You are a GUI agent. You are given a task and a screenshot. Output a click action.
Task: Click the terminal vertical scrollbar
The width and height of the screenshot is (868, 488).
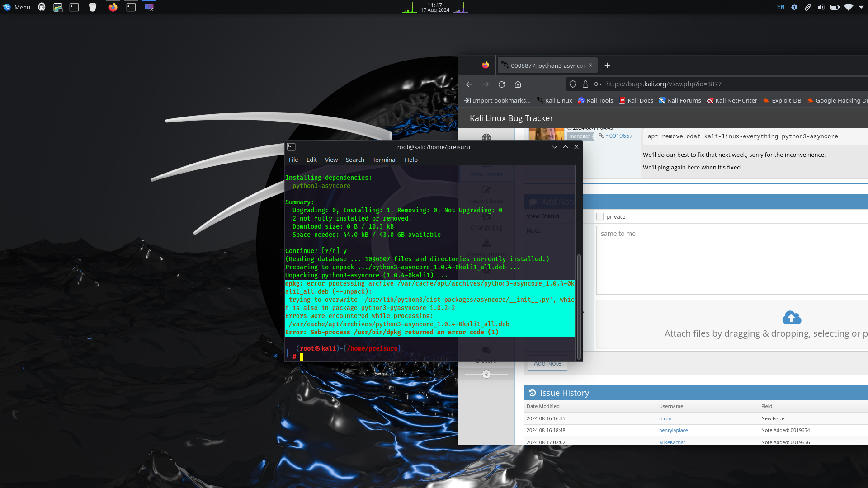point(579,307)
